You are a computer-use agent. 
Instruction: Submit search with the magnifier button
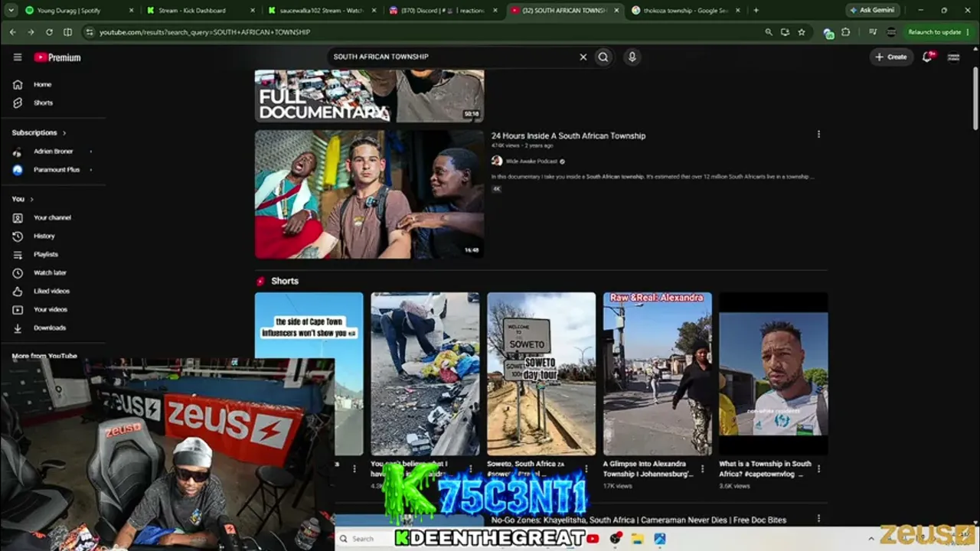point(603,57)
